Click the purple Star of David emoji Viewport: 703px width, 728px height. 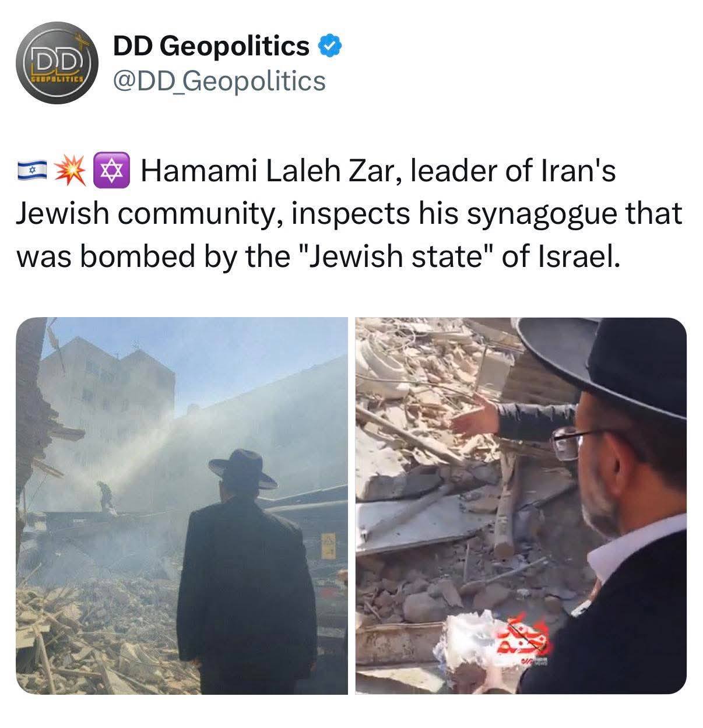[108, 171]
